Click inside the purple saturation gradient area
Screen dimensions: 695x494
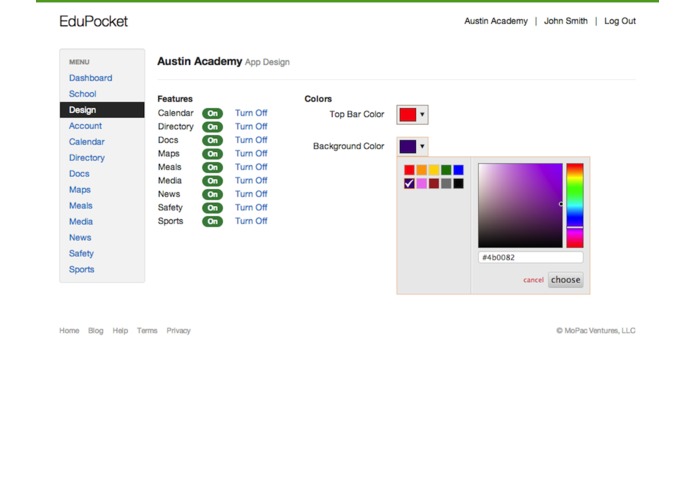tap(520, 206)
